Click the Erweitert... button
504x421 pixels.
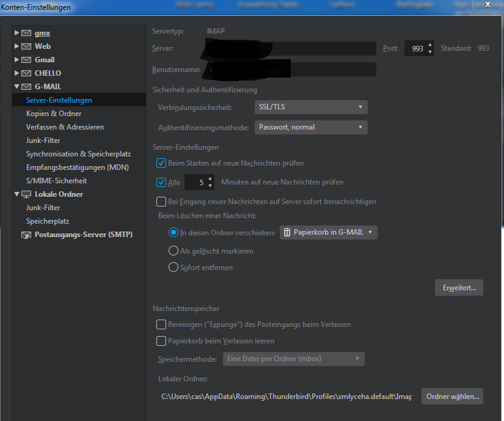coord(458,288)
